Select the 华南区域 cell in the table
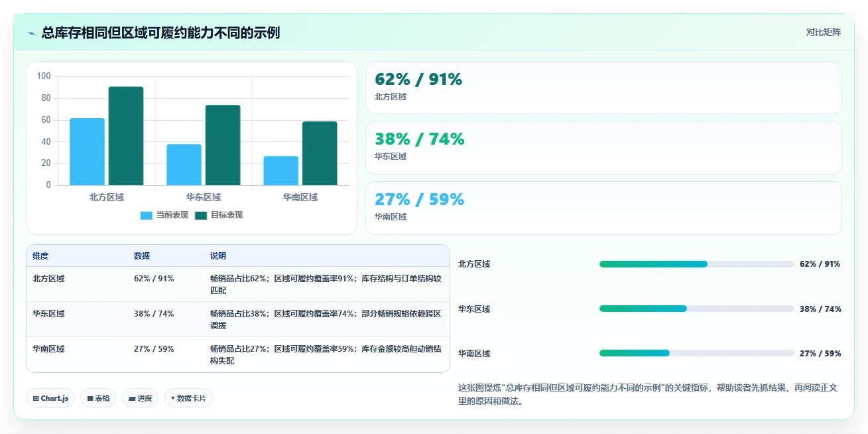 (x=48, y=349)
